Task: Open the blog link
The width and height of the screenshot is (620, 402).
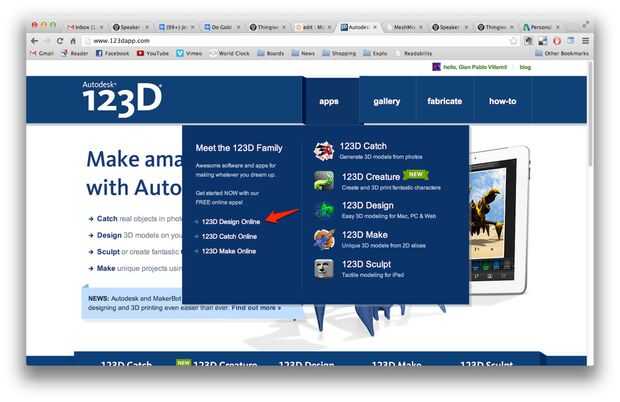Action: 525,67
